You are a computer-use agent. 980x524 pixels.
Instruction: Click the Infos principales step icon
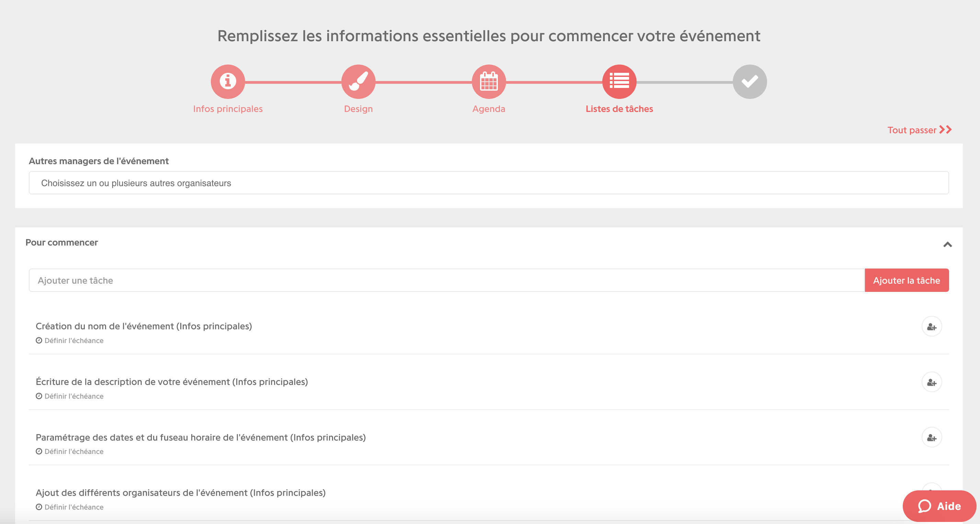(228, 81)
